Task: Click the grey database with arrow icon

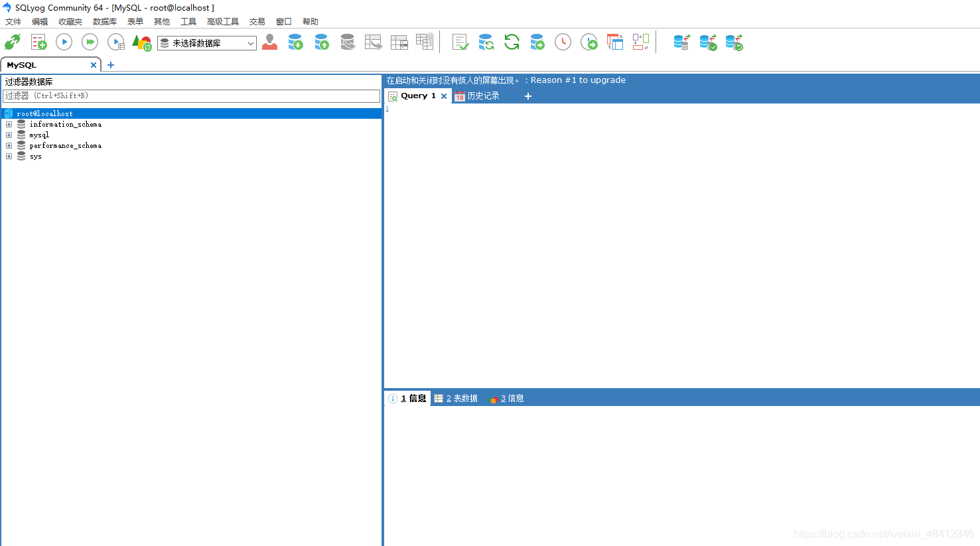Action: point(348,42)
